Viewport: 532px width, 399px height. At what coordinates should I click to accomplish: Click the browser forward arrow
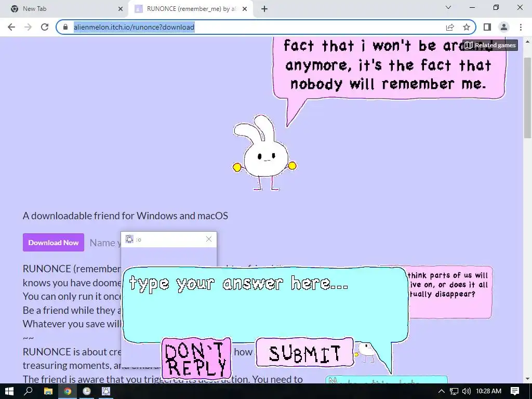[x=28, y=27]
